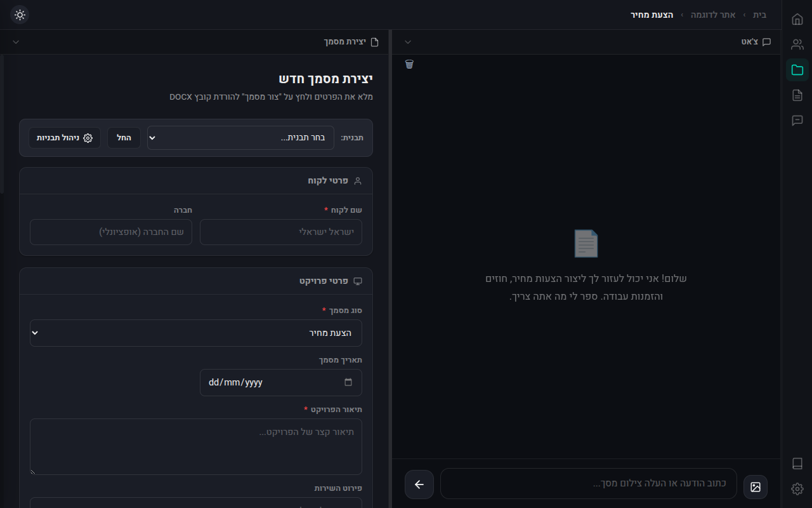Open the folder icon in the sidebar
The height and width of the screenshot is (508, 812).
pos(797,70)
